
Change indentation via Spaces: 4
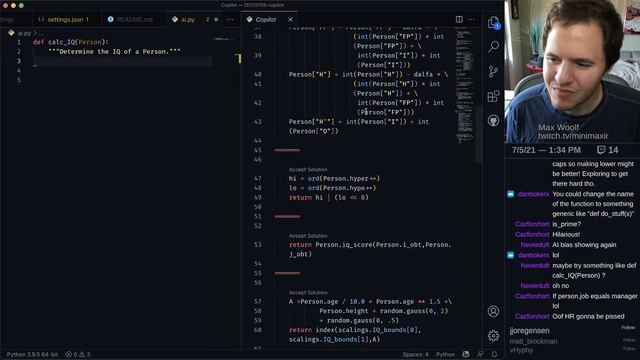point(416,354)
